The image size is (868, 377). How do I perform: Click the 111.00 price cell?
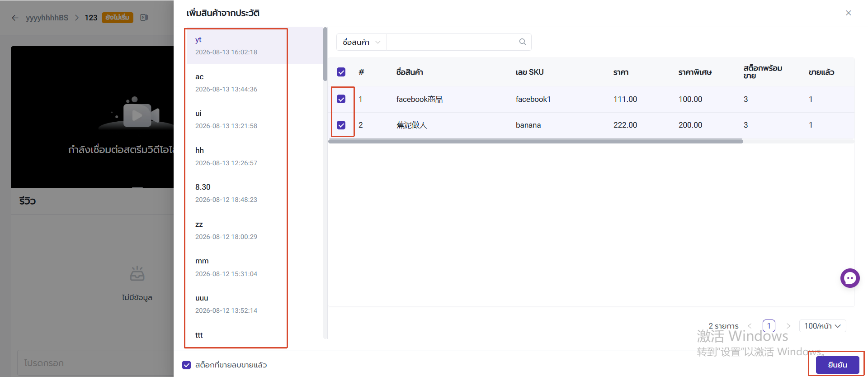click(x=625, y=99)
